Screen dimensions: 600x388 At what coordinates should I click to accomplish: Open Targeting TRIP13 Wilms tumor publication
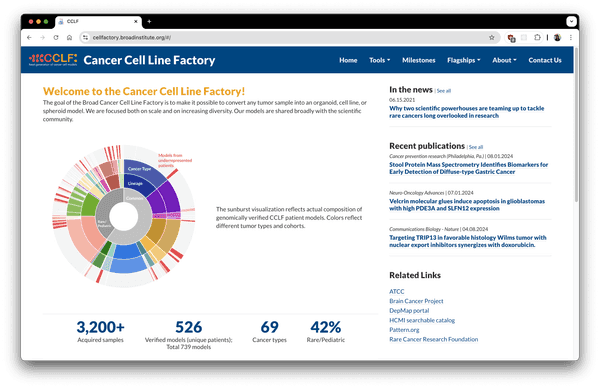[x=468, y=241]
